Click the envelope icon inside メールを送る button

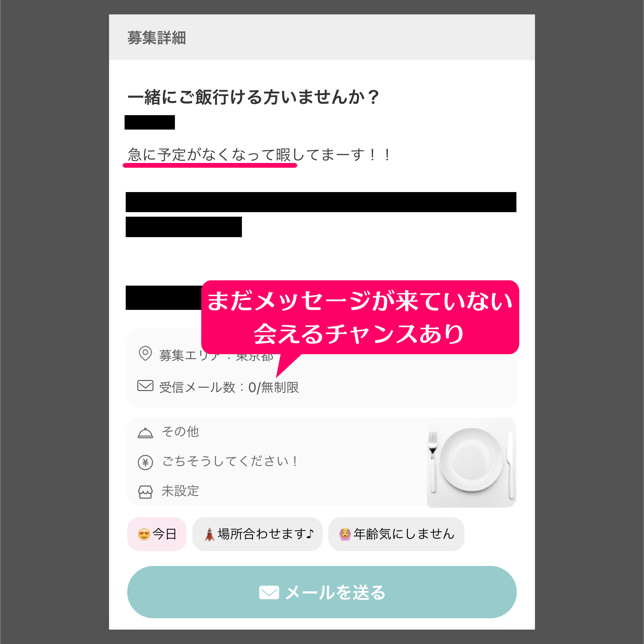(269, 592)
